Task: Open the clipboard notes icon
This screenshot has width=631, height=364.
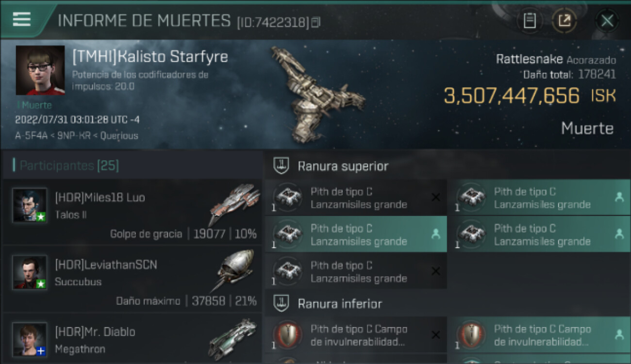Action: click(x=530, y=21)
